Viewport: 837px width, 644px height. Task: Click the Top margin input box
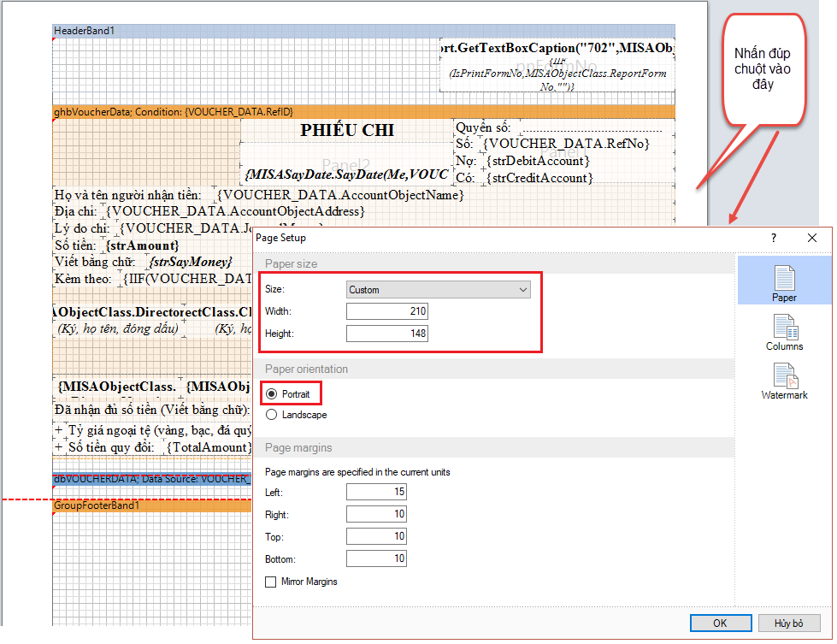[376, 535]
